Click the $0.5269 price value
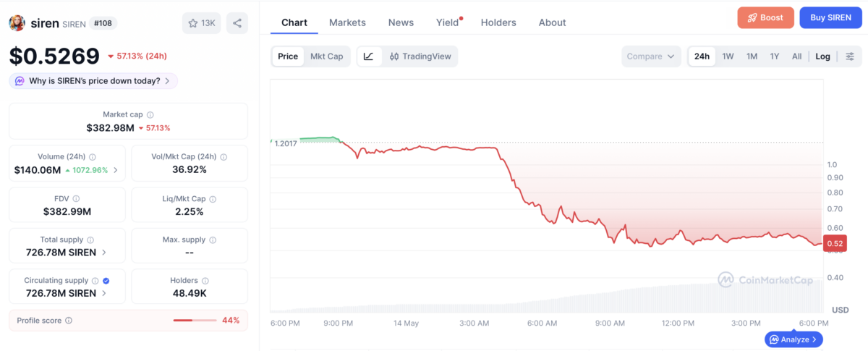Viewport: 868px width, 351px height. point(54,56)
